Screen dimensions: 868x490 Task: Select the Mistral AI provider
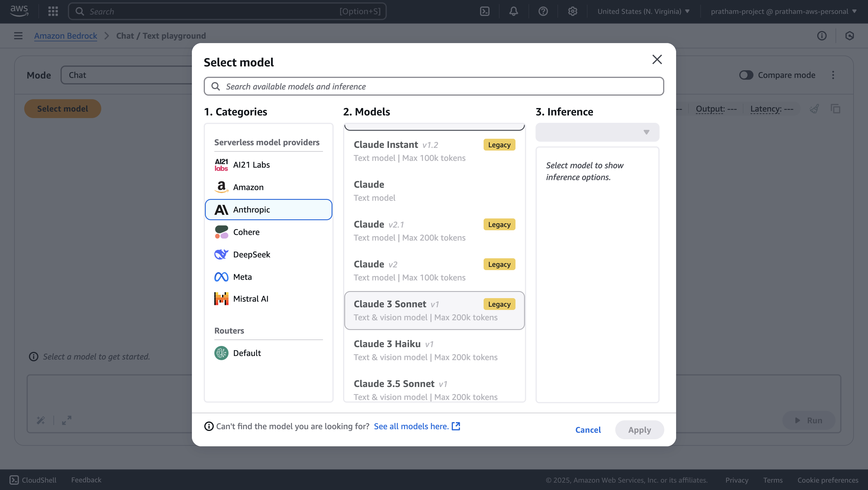tap(269, 299)
